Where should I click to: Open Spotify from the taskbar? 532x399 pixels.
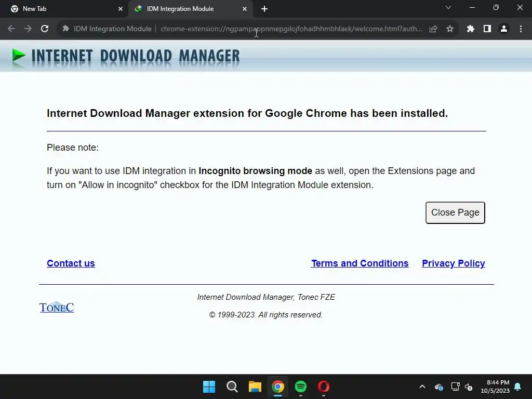coord(301,387)
